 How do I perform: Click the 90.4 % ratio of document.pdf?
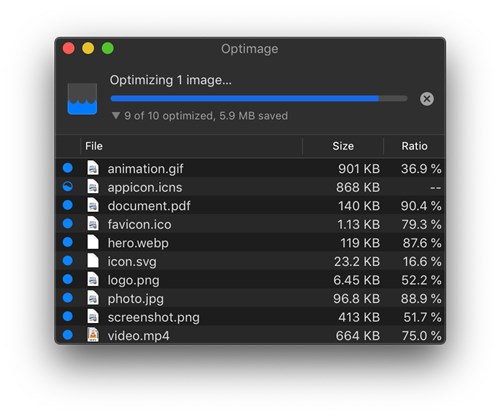[421, 206]
